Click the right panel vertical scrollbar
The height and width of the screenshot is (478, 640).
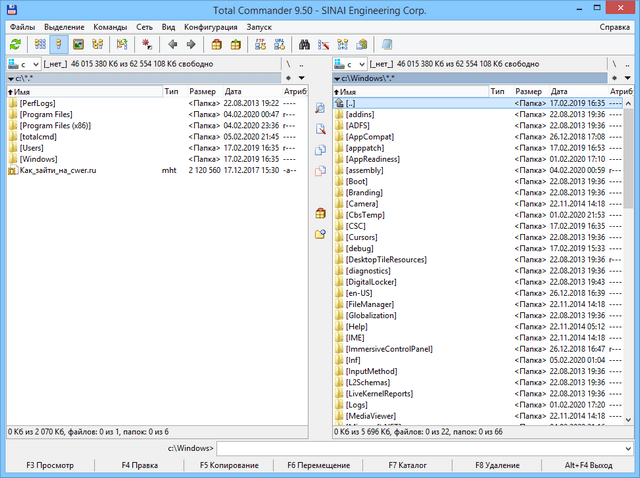point(630,250)
